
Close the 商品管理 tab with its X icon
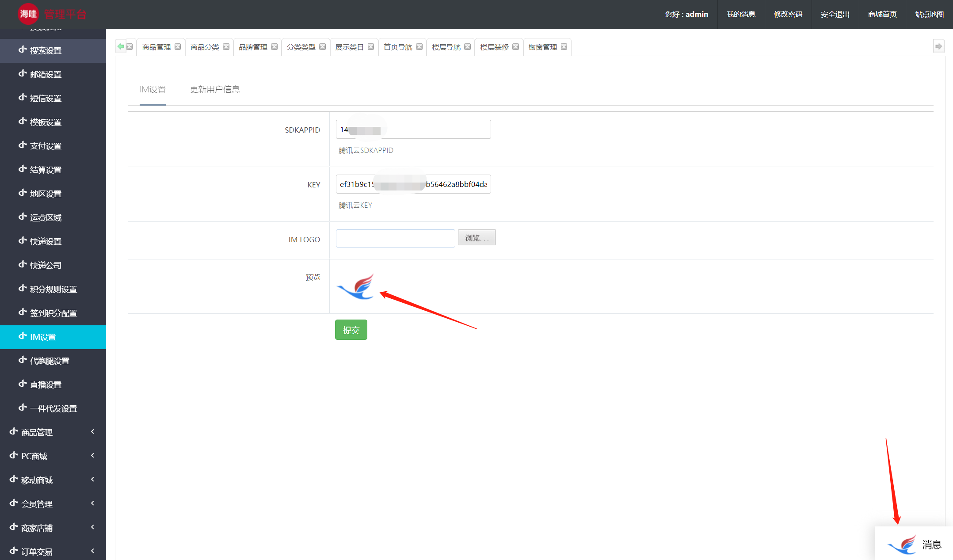click(178, 47)
